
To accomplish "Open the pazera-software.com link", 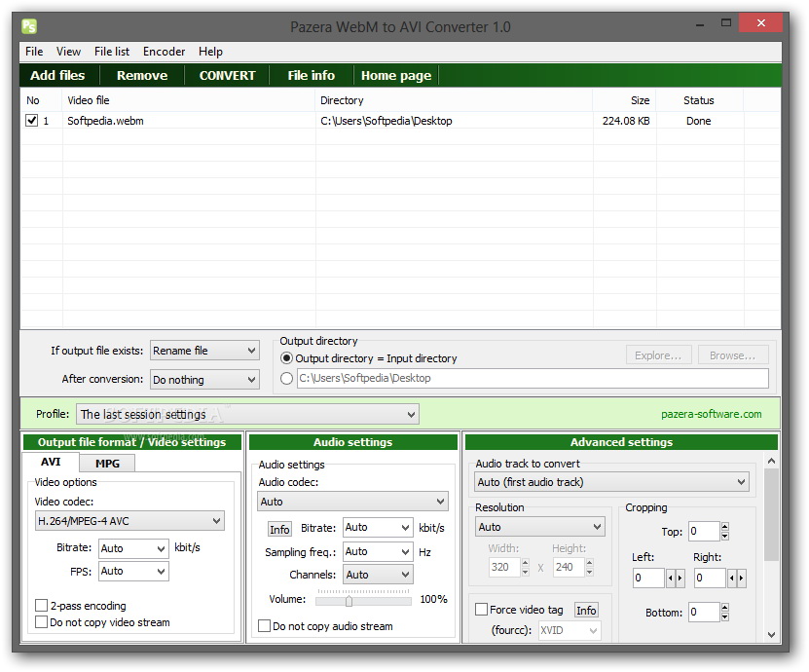I will [711, 414].
